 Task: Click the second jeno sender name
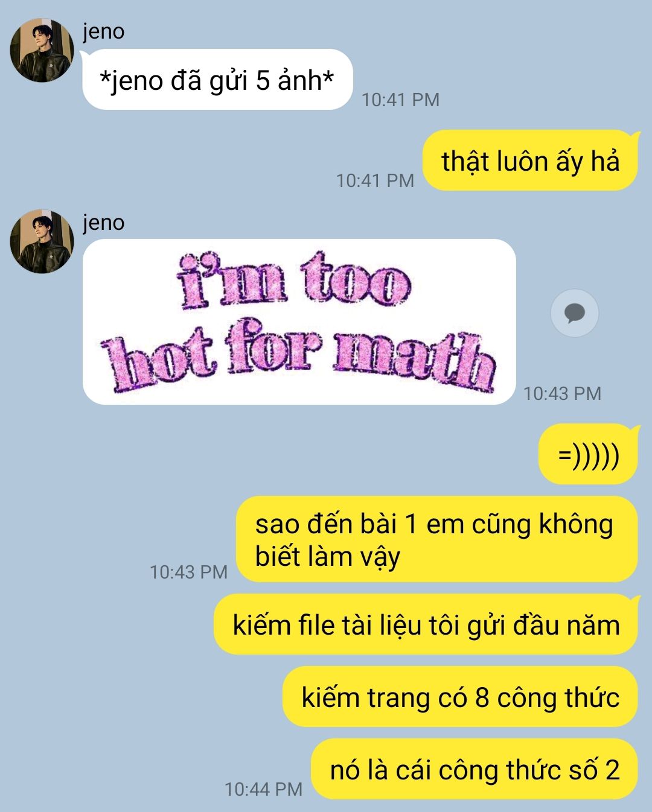[x=104, y=223]
